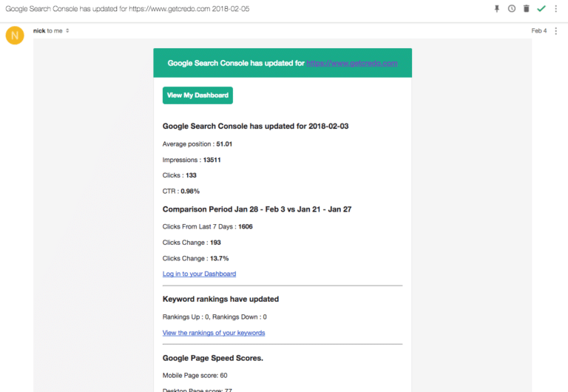Click the sender name "nick"

click(x=39, y=30)
